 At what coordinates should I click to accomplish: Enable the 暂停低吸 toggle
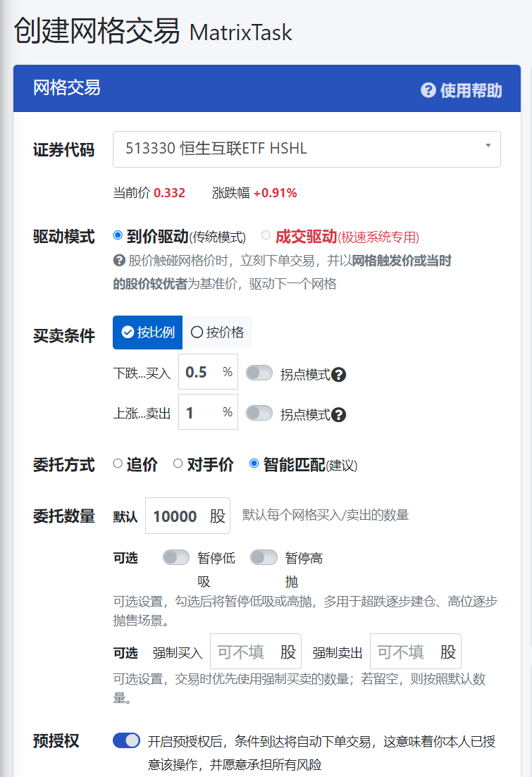coord(175,557)
